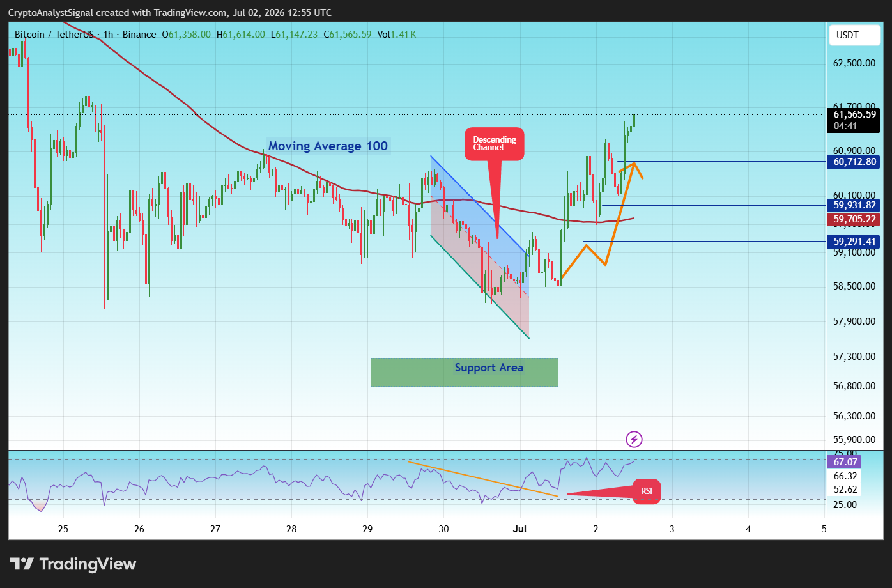892x588 pixels.
Task: Click the 56,300.00 price axis label
Action: point(854,416)
